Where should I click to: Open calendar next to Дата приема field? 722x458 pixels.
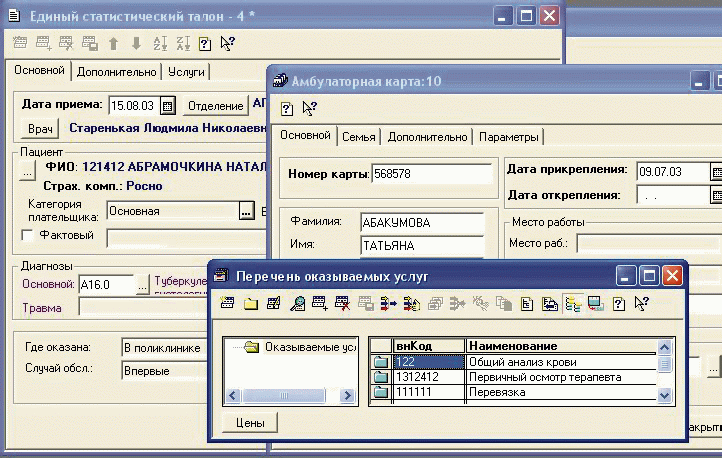[x=168, y=106]
